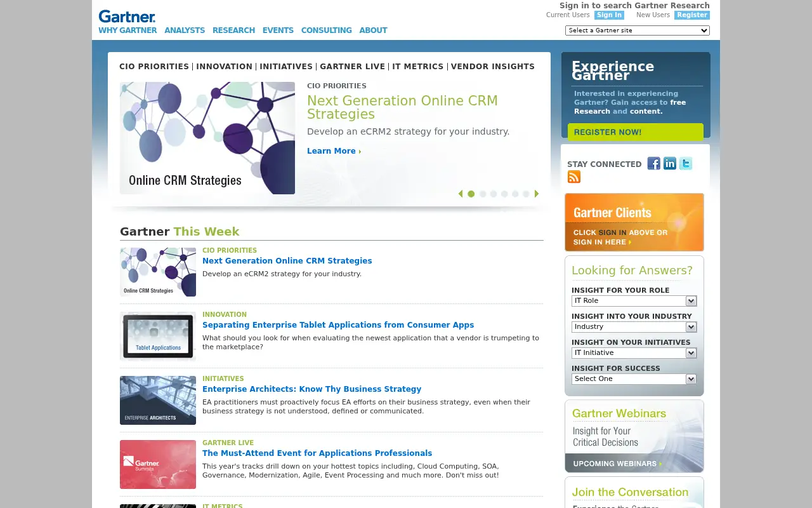Viewport: 812px width, 508px height.
Task: Switch to the Gartner Live tab
Action: (x=352, y=67)
